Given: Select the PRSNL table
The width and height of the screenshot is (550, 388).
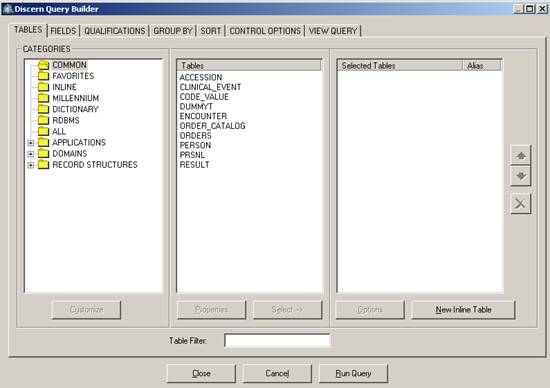Looking at the screenshot, I should [192, 155].
